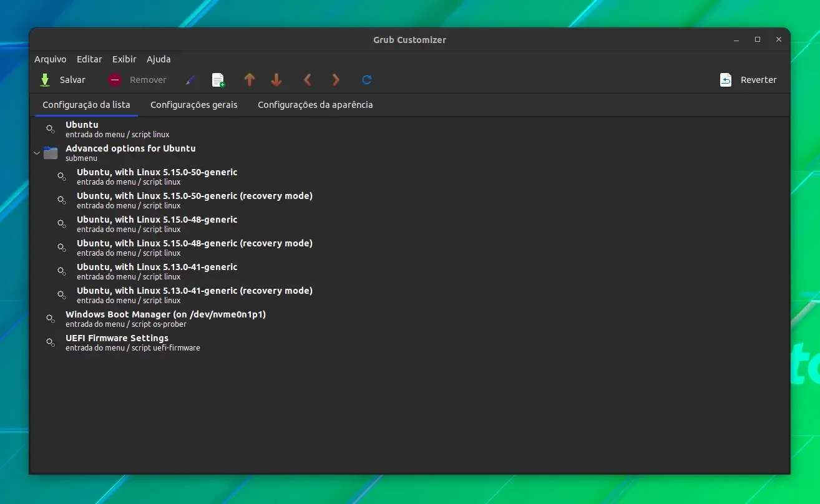The image size is (820, 504).
Task: Switch to Configurações gerais tab
Action: coord(194,105)
